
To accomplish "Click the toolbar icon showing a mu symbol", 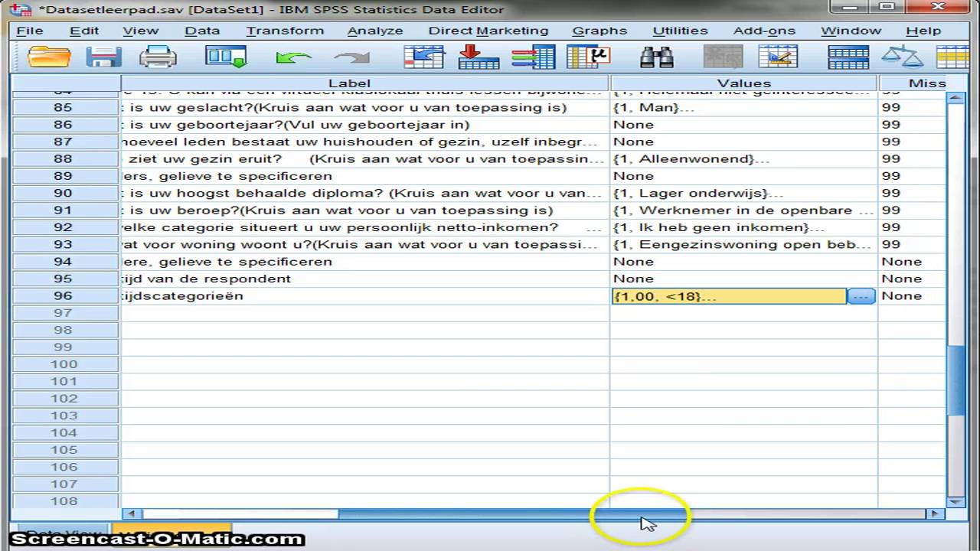I will (588, 57).
